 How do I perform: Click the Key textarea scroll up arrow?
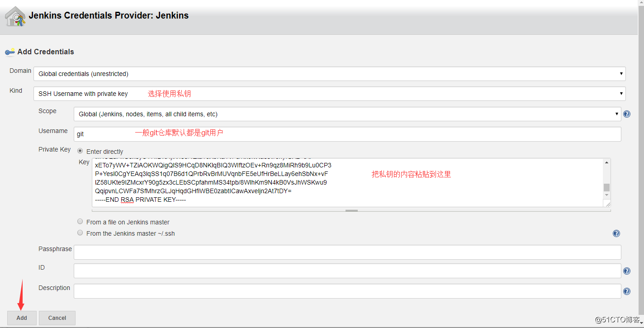[607, 162]
